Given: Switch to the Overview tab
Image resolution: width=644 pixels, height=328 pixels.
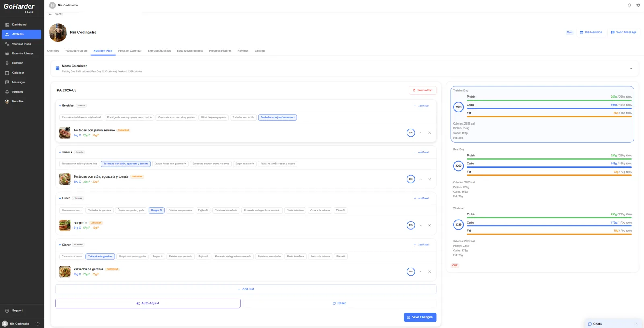Looking at the screenshot, I should click(x=53, y=51).
